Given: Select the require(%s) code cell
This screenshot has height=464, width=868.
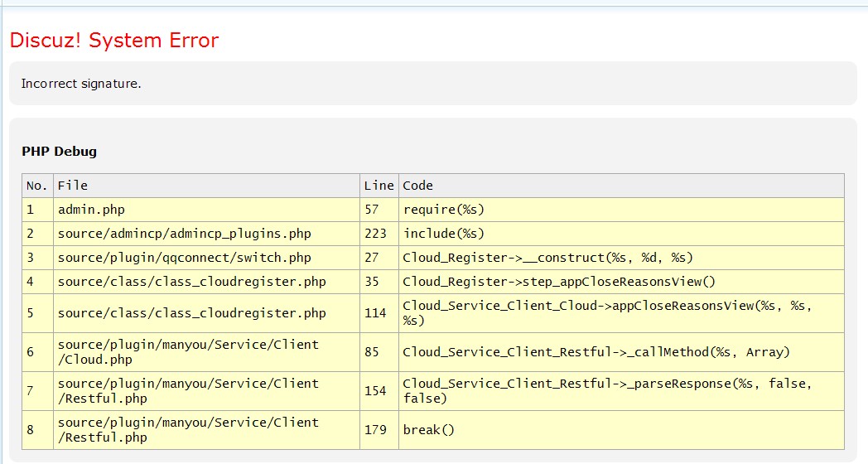Looking at the screenshot, I should click(444, 210).
